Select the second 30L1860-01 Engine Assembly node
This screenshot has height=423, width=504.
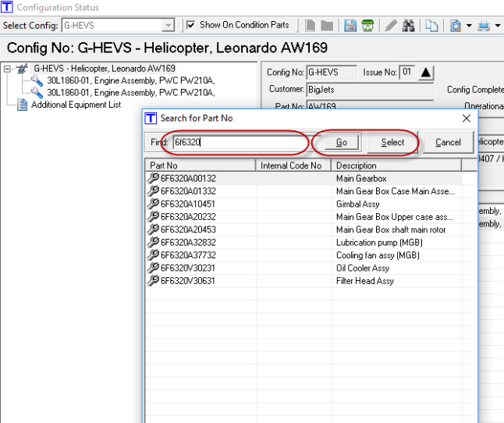pyautogui.click(x=131, y=93)
